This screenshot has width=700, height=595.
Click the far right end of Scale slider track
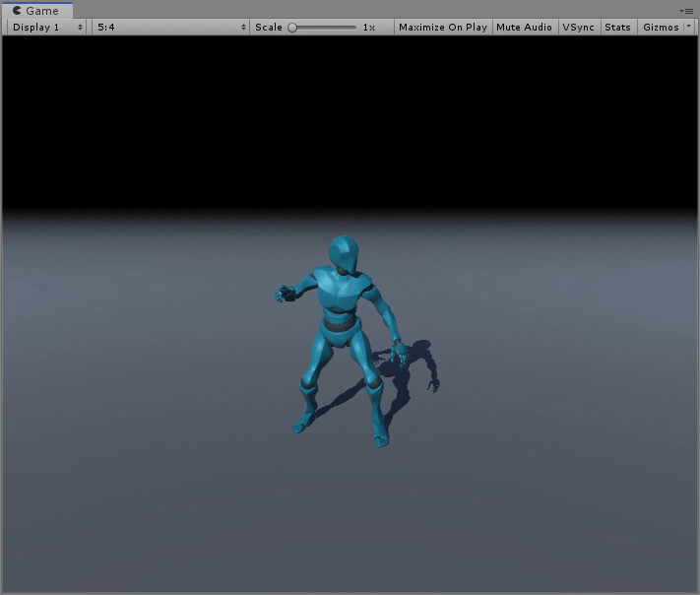tap(354, 28)
